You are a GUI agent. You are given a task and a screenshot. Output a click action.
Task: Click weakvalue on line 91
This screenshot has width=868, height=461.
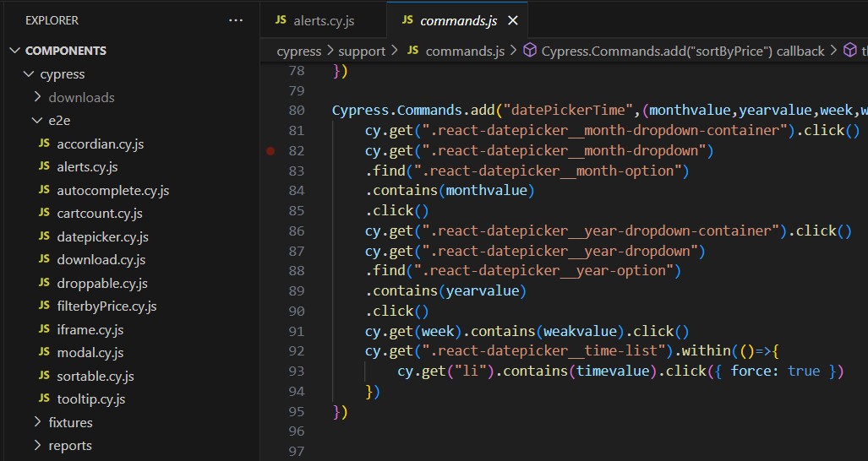(580, 331)
